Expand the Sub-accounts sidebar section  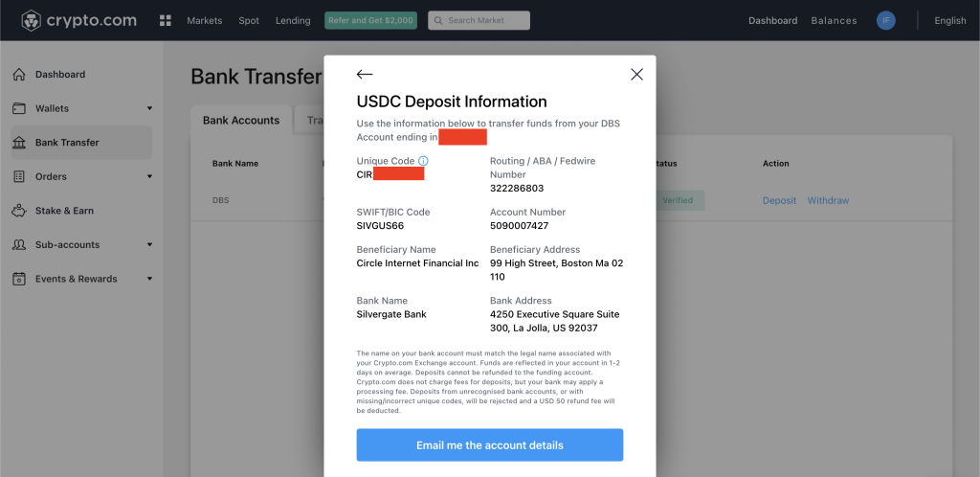coord(149,244)
